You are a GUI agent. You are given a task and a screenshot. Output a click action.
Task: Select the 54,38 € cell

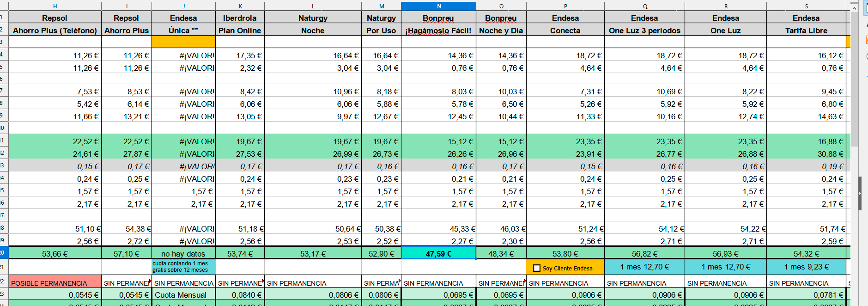click(x=127, y=229)
